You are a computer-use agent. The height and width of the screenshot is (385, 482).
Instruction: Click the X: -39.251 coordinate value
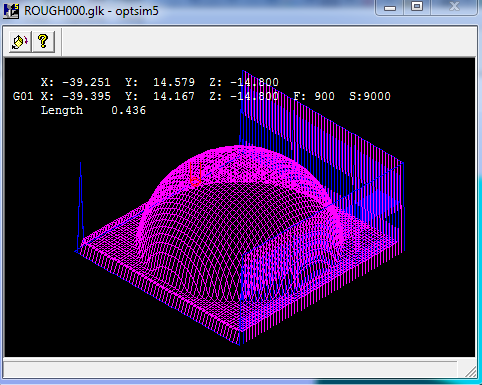pyautogui.click(x=76, y=82)
